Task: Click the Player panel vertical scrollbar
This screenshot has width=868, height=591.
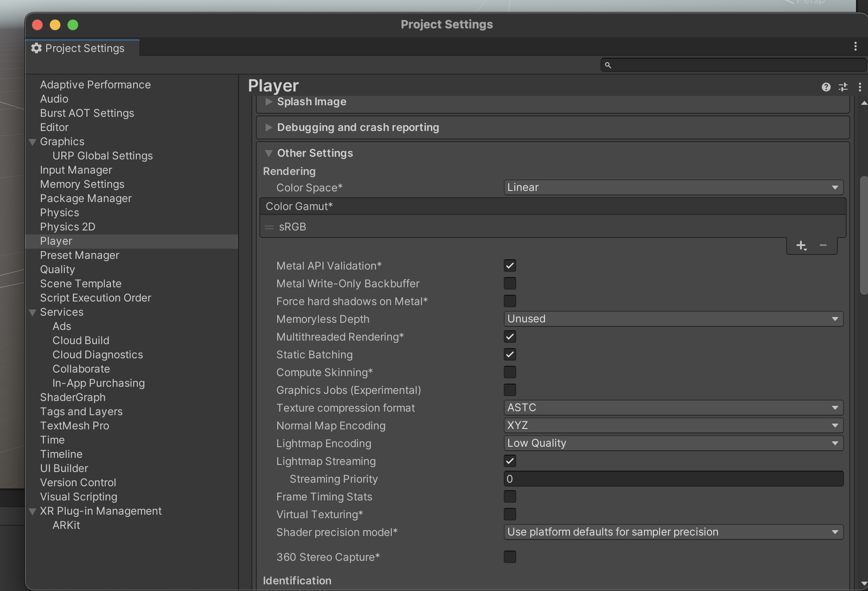Action: (x=863, y=235)
